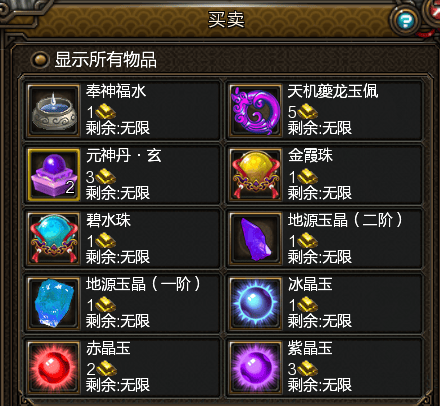The image size is (440, 406).
Task: Click the 天机夔龙玉佩 item name text
Action: coord(333,91)
